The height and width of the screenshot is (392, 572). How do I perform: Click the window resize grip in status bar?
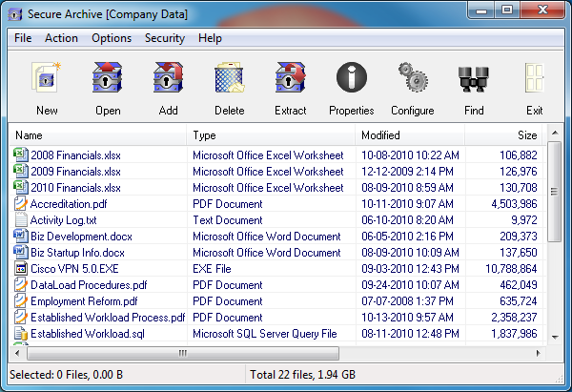[x=559, y=379]
